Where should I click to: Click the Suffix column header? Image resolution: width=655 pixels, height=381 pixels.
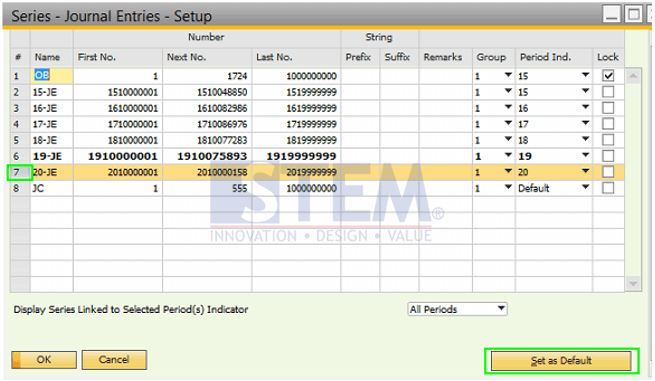(399, 57)
